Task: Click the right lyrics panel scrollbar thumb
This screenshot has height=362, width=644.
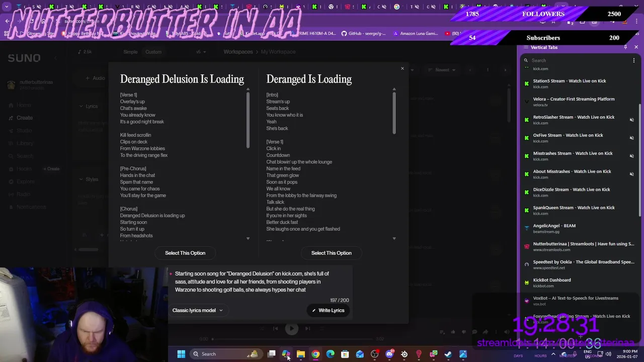Action: click(x=394, y=114)
